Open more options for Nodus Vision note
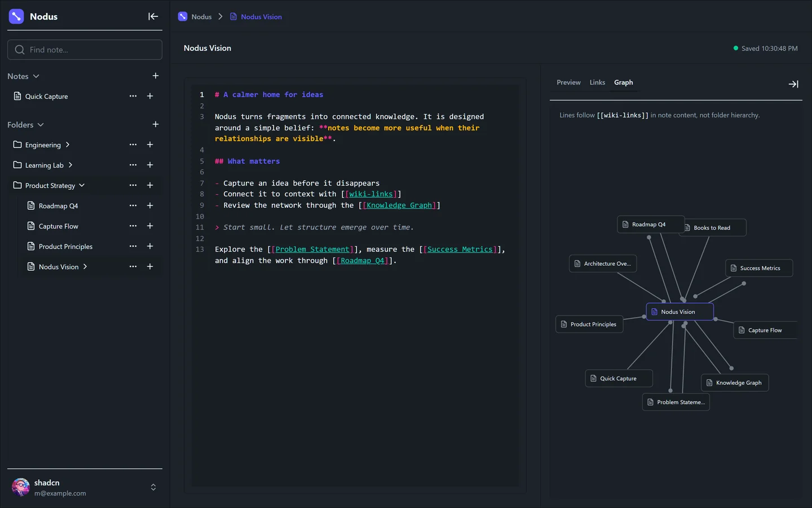 (x=133, y=266)
